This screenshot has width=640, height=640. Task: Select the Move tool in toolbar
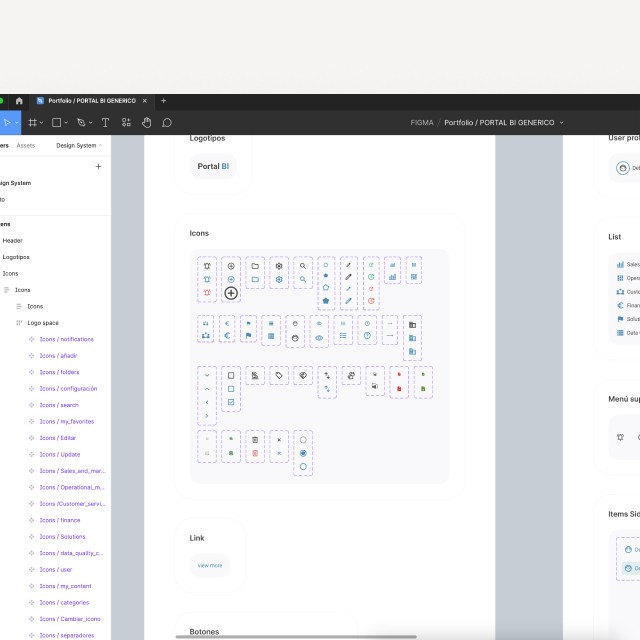pyautogui.click(x=7, y=122)
